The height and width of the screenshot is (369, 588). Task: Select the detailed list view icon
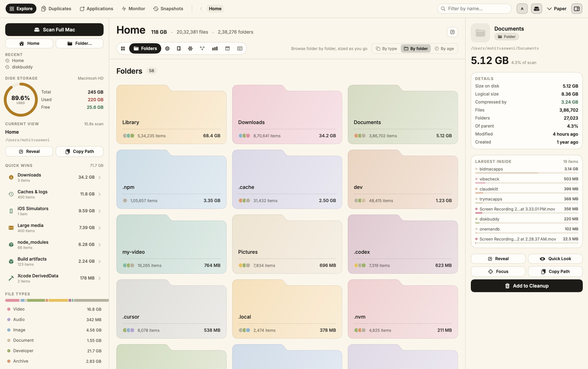tap(240, 49)
